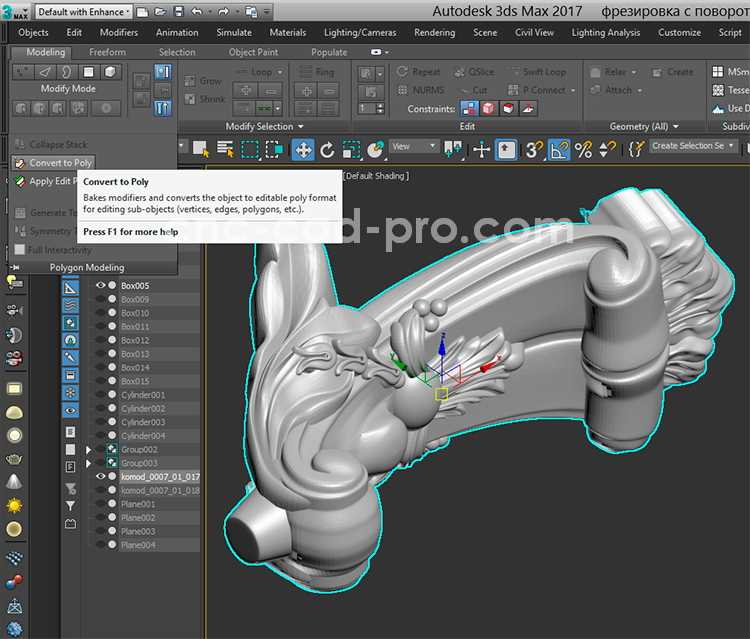Click the Redo arrow icon
Viewport: 750px width, 639px height.
click(x=223, y=11)
